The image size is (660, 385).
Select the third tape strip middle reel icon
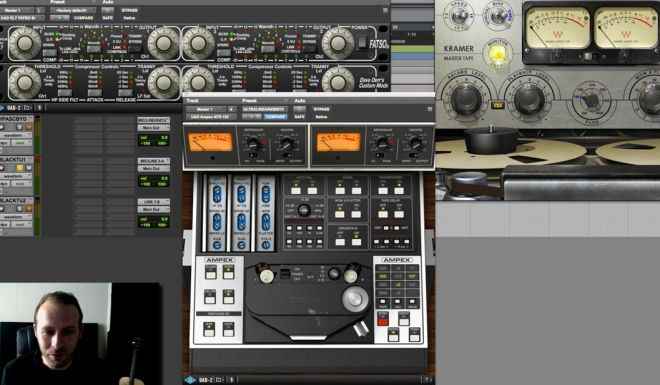coord(266,222)
